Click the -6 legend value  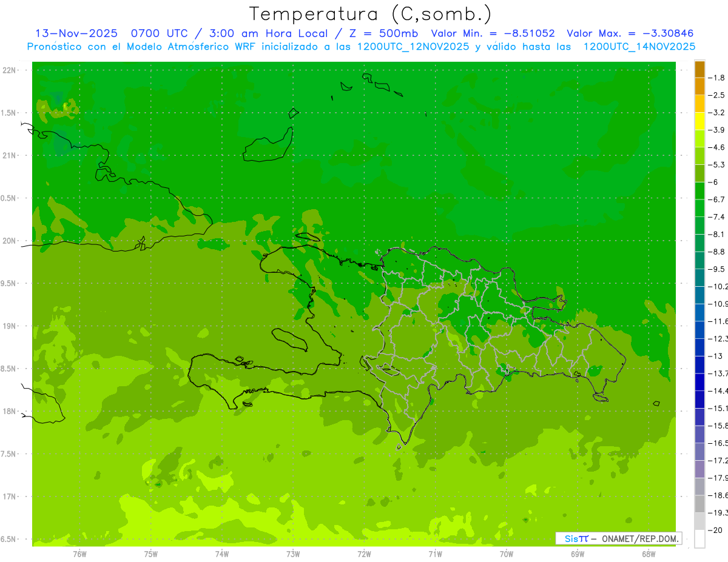[x=714, y=182]
